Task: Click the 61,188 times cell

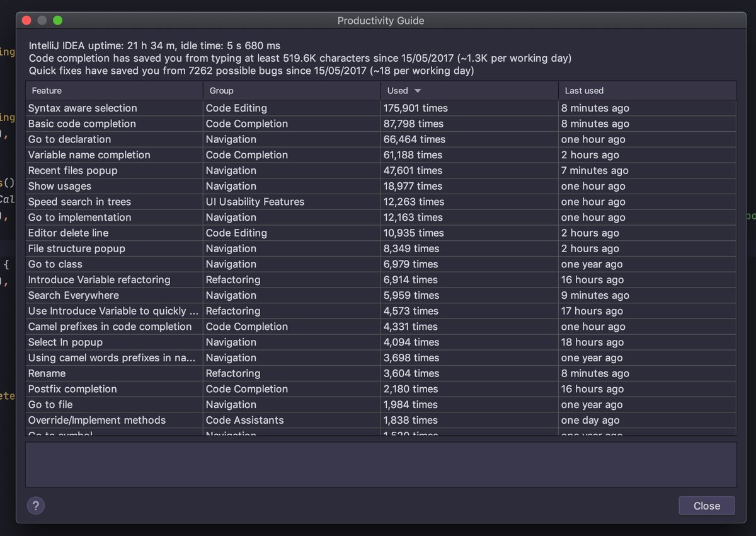Action: click(x=469, y=154)
